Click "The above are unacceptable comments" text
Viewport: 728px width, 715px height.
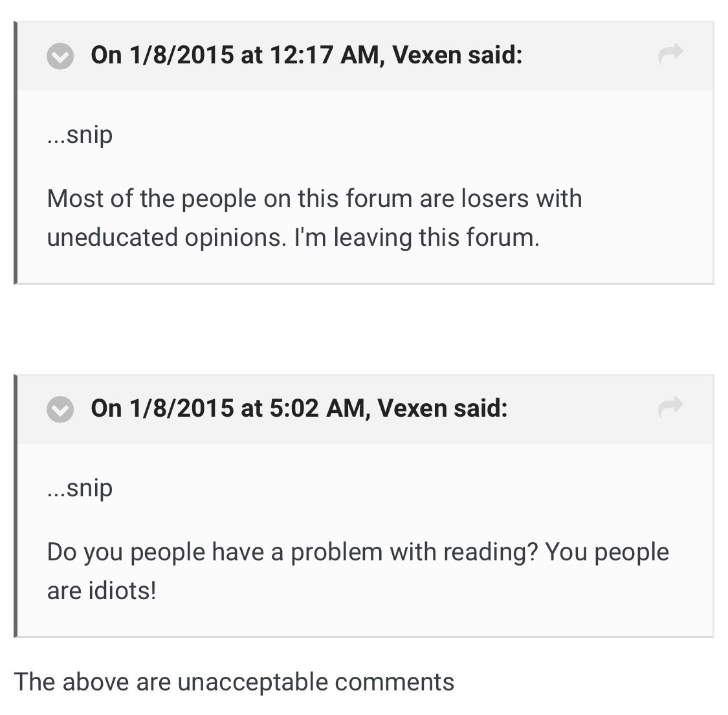pos(234,682)
